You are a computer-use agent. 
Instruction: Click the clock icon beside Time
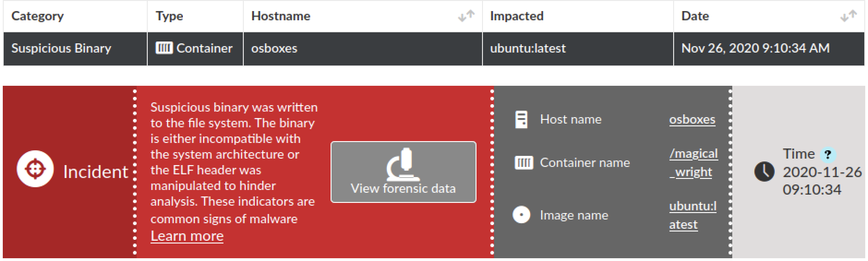click(764, 171)
